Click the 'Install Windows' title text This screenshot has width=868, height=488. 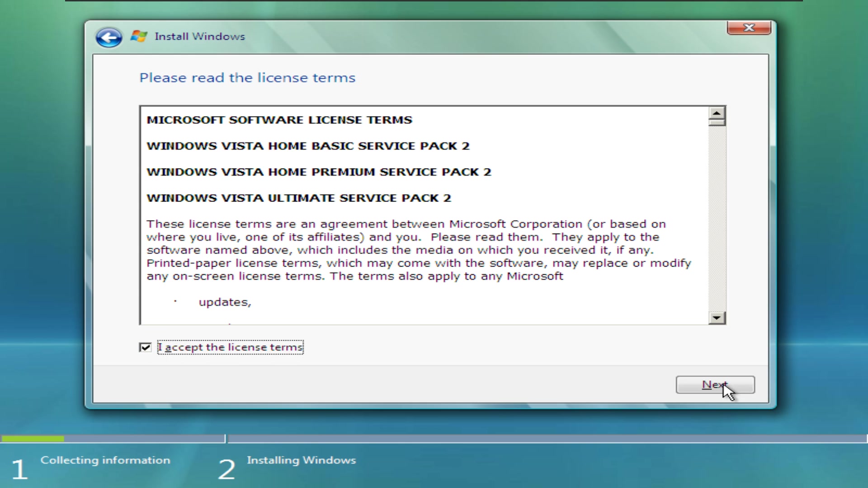(x=199, y=37)
